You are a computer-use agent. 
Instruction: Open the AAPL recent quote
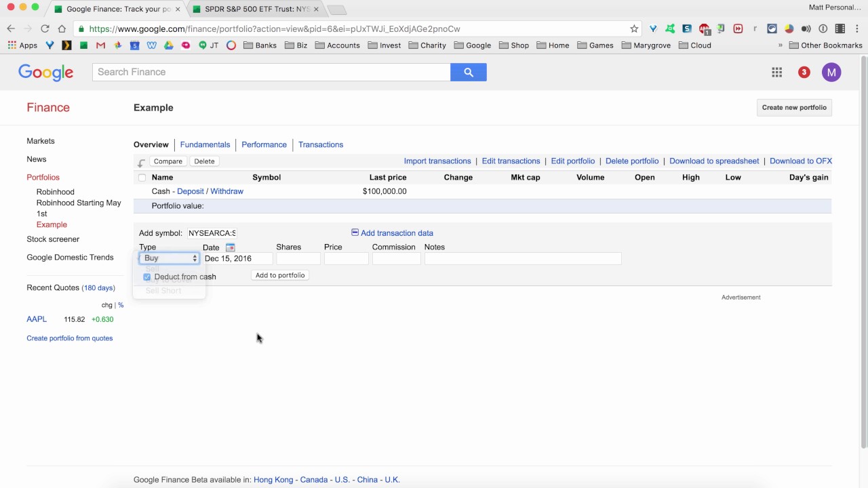[37, 319]
